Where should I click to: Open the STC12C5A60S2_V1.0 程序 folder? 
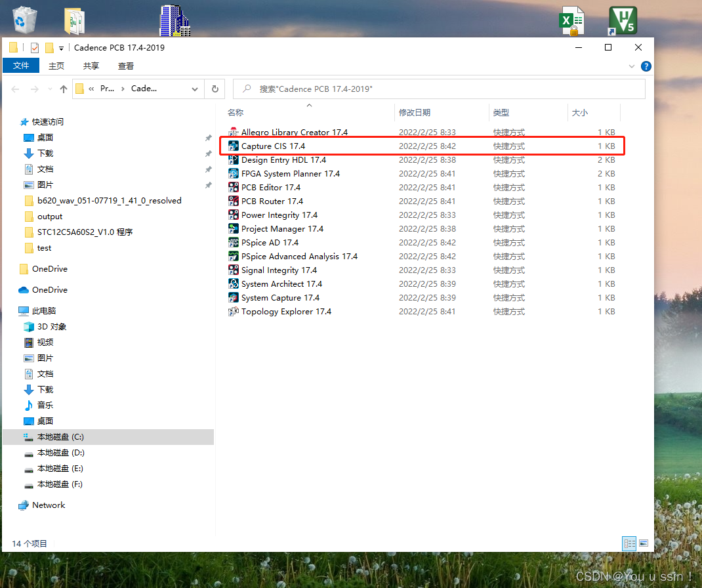click(x=85, y=232)
